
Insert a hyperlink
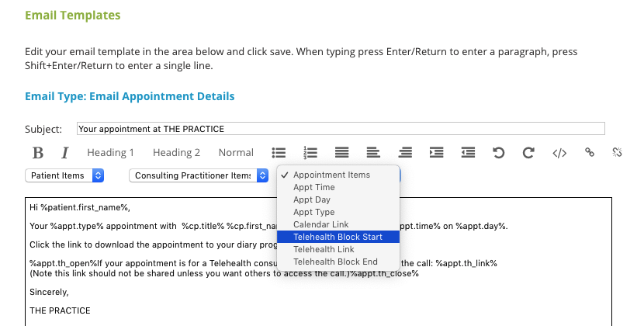590,152
